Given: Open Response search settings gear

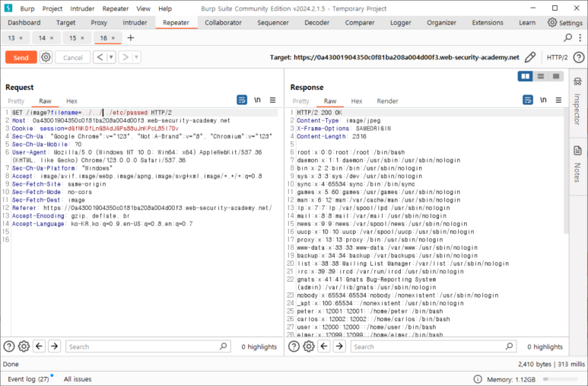Looking at the screenshot, I should click(x=309, y=346).
